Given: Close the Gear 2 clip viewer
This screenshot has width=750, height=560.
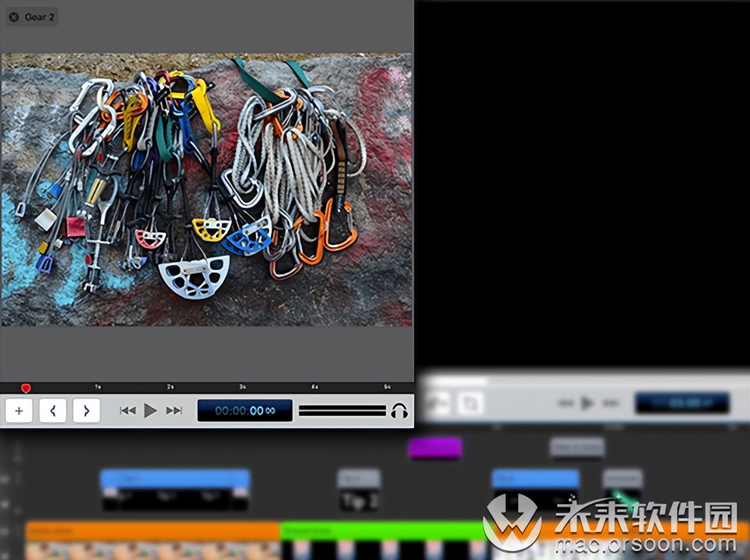Looking at the screenshot, I should pyautogui.click(x=14, y=17).
